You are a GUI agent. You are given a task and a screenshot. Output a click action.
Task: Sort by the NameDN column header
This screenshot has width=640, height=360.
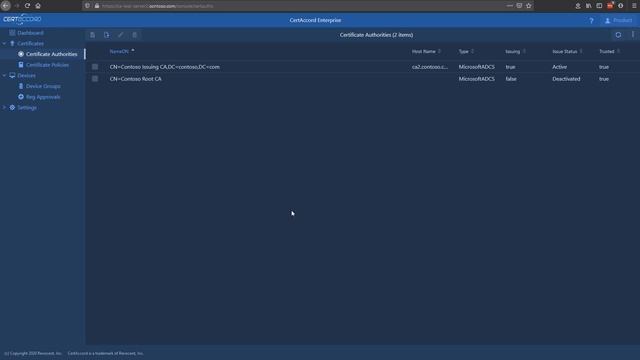[x=119, y=51]
